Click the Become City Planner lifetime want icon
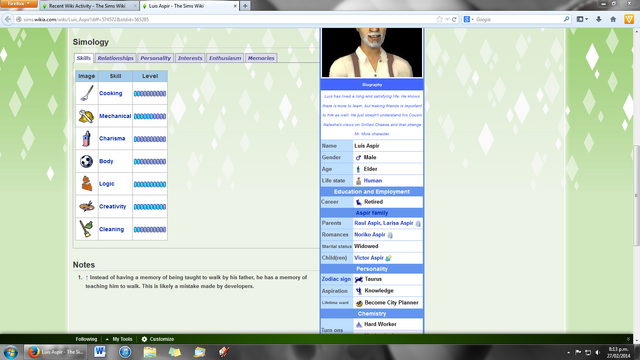 point(359,303)
